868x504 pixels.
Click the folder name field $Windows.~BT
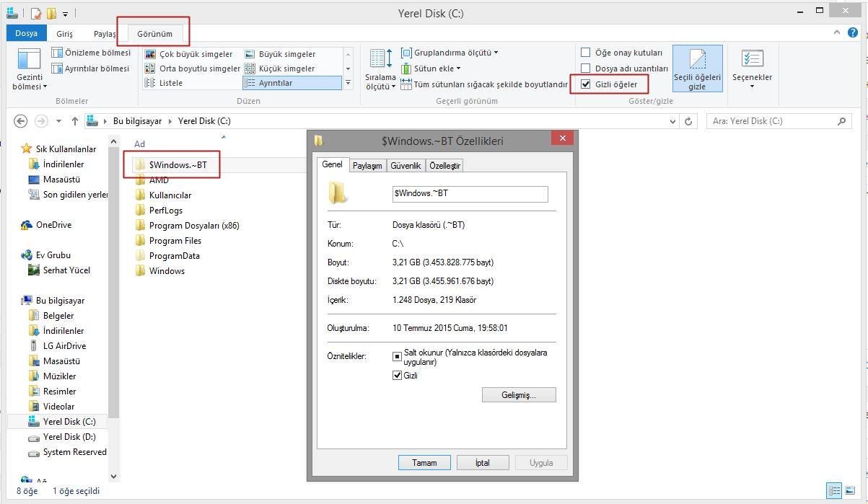click(x=470, y=193)
